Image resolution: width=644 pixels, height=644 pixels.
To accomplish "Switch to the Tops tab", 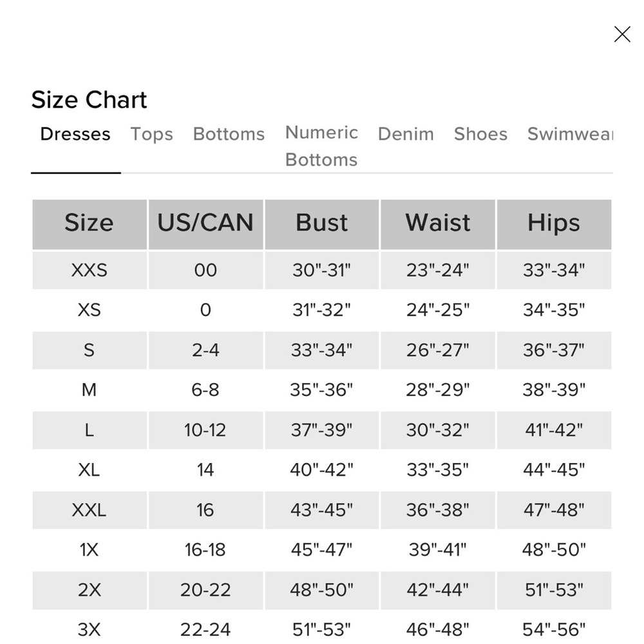I will [151, 134].
